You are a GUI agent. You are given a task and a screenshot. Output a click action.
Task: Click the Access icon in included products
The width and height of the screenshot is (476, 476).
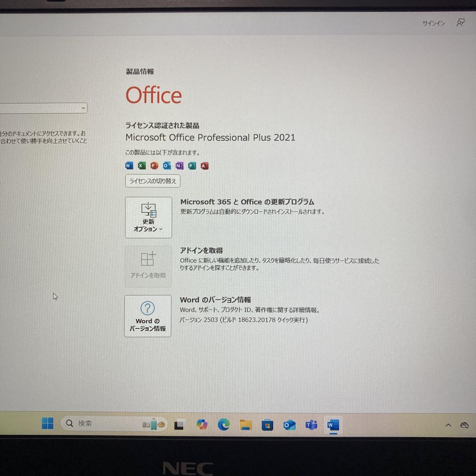205,166
